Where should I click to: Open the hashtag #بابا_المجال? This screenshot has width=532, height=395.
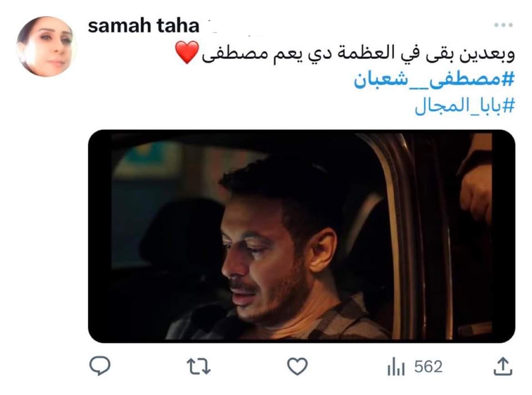pyautogui.click(x=465, y=106)
